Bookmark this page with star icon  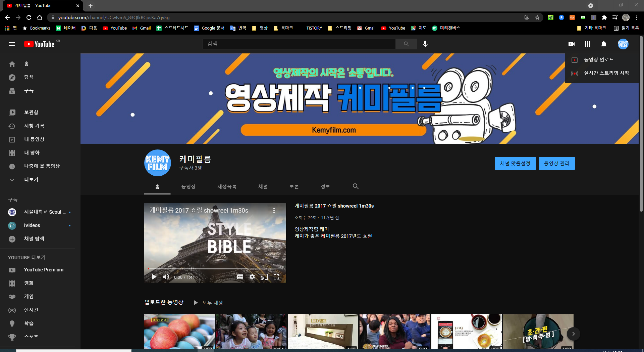(537, 17)
